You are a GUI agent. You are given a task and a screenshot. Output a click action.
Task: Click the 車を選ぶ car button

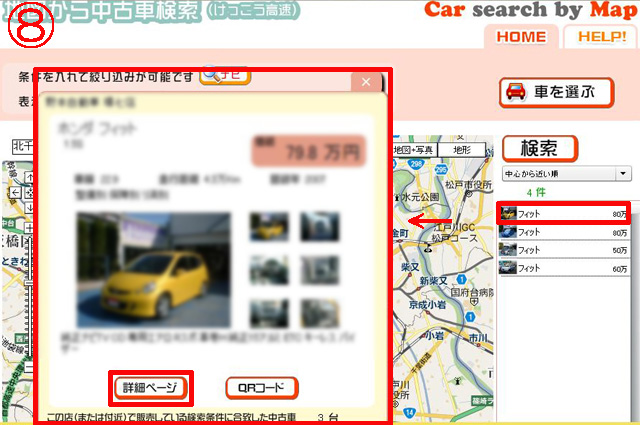coord(554,92)
